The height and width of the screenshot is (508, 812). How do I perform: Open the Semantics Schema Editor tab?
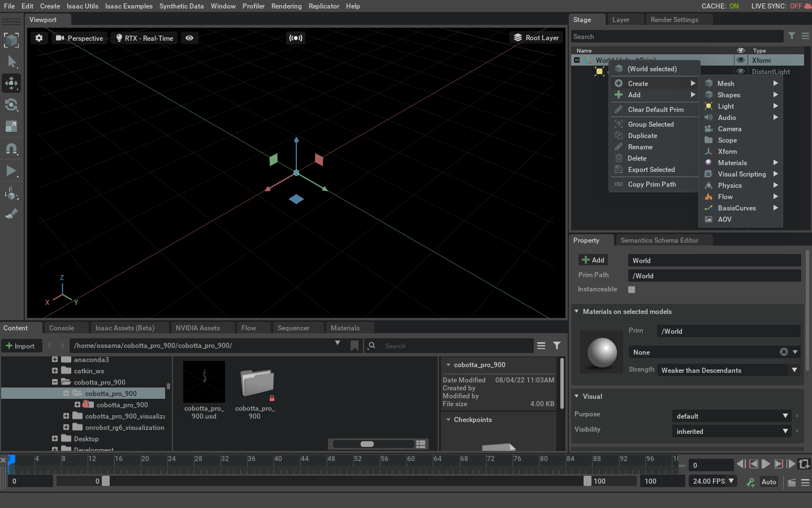pyautogui.click(x=660, y=240)
